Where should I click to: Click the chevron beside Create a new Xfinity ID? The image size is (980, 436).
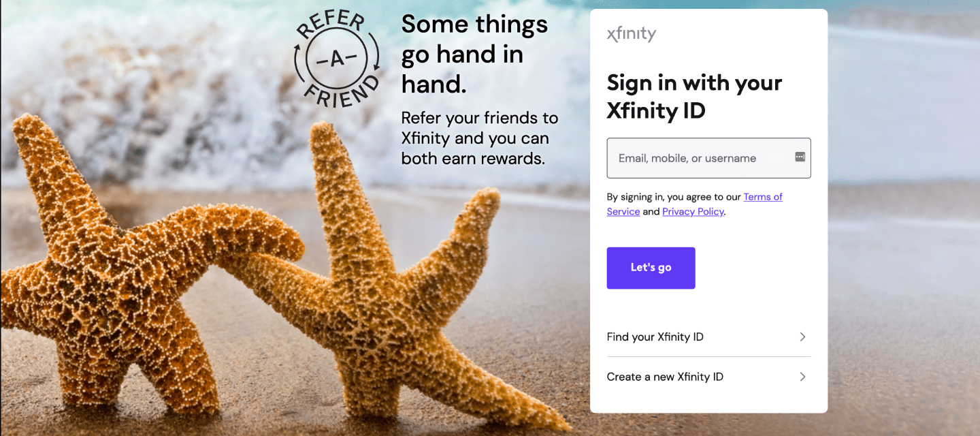(802, 377)
